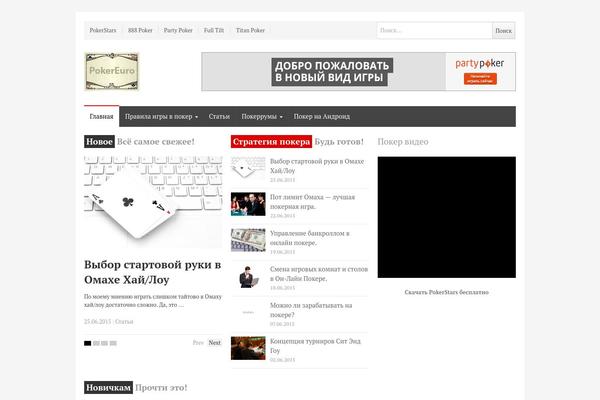Open Покер на Андроид menu item
Viewport: 600px width, 400px height.
click(x=322, y=116)
